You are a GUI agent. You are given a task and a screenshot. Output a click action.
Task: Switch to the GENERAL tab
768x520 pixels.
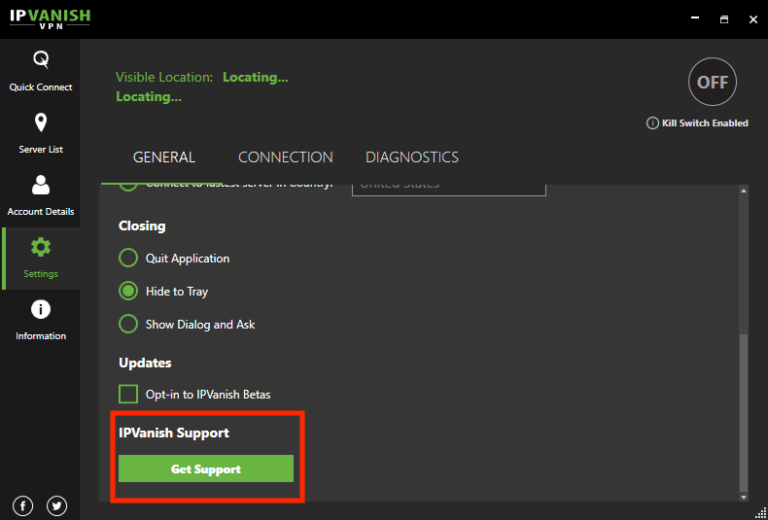(x=164, y=157)
